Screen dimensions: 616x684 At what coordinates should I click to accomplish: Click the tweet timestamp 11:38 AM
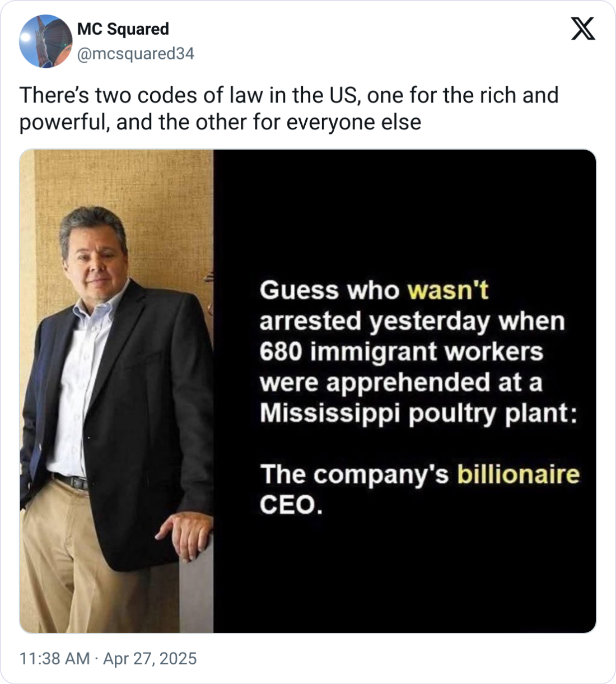(x=54, y=658)
